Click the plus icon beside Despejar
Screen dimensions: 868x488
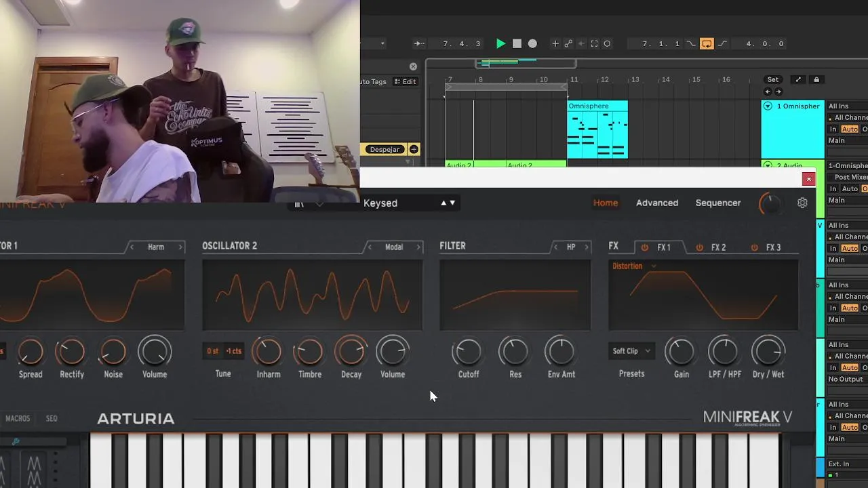point(414,149)
